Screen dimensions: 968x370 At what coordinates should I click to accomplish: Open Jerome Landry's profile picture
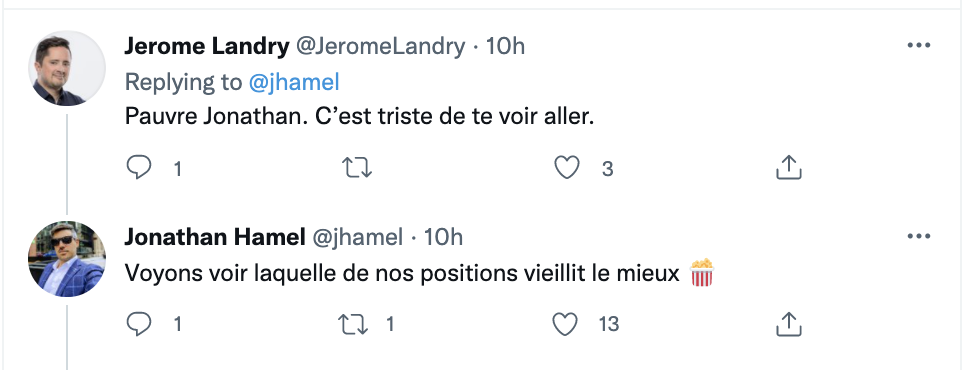67,68
